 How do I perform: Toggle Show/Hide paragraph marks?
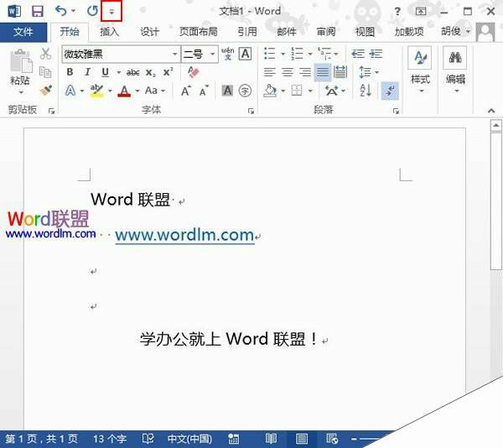(390, 91)
